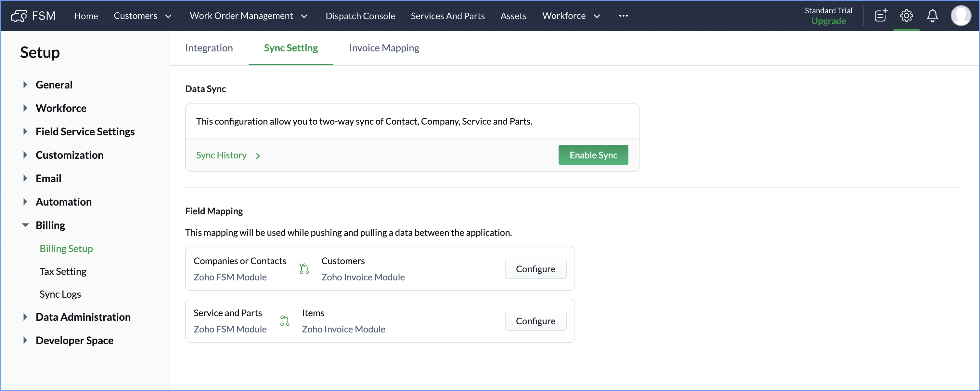This screenshot has width=980, height=391.
Task: Switch to the Invoice Mapping tab
Action: pyautogui.click(x=384, y=48)
